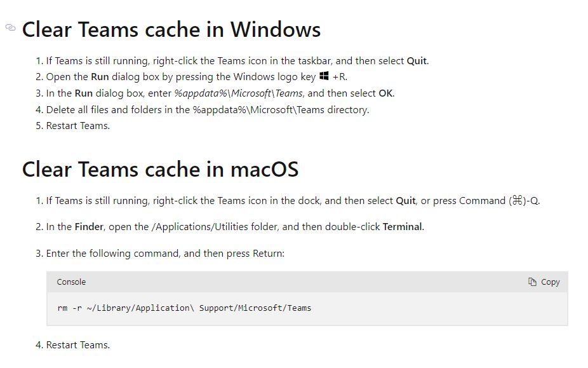Copy the console command with the Copy button
The image size is (588, 368).
(x=544, y=282)
